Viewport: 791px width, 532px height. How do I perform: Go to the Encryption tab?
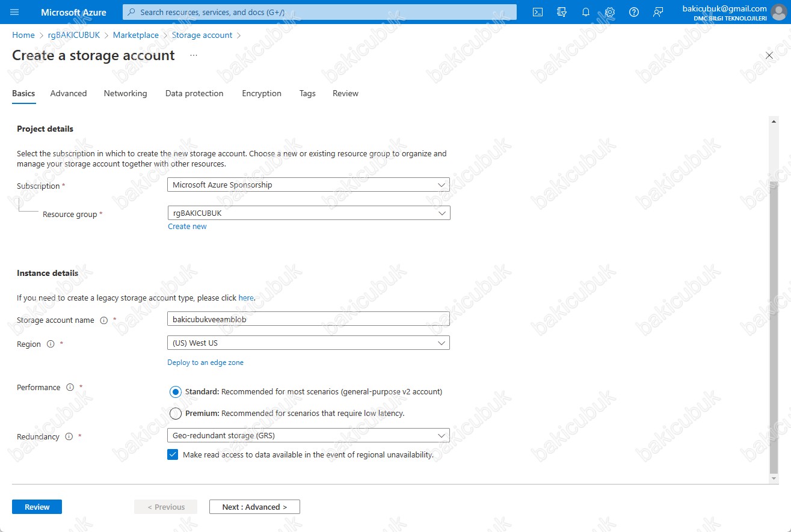pyautogui.click(x=262, y=94)
